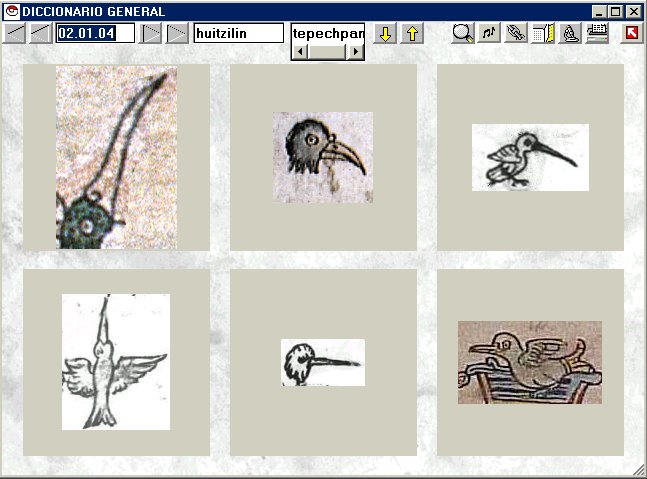Image resolution: width=647 pixels, height=479 pixels.
Task: Click the music notes sound icon
Action: pyautogui.click(x=489, y=33)
